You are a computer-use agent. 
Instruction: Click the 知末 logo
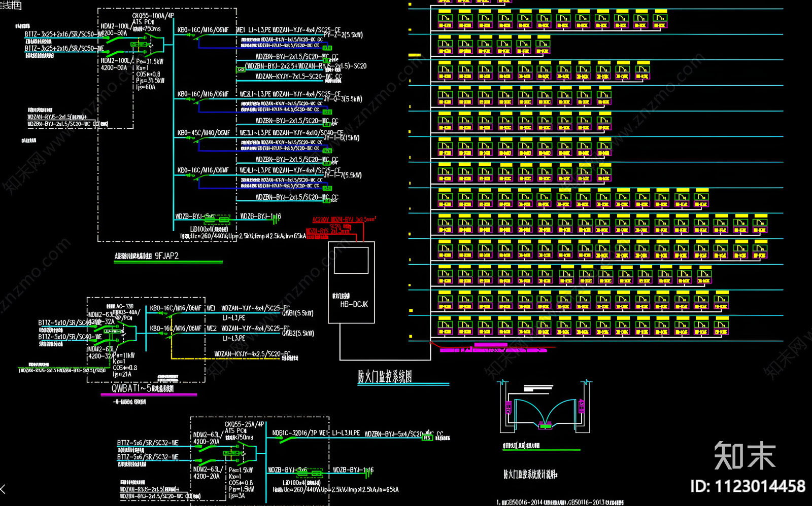click(745, 455)
